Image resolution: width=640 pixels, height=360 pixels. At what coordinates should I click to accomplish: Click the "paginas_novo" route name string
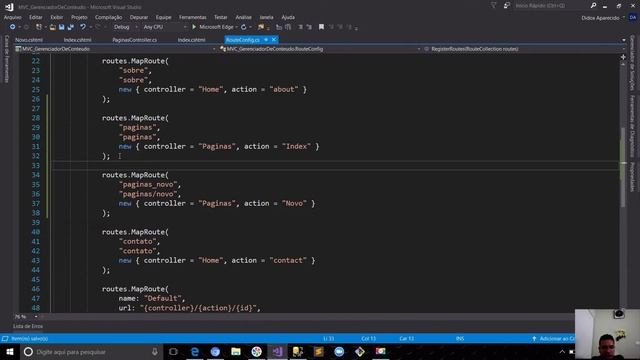(149, 184)
